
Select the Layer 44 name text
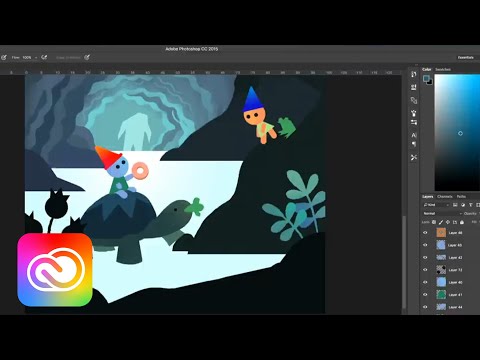(x=455, y=307)
